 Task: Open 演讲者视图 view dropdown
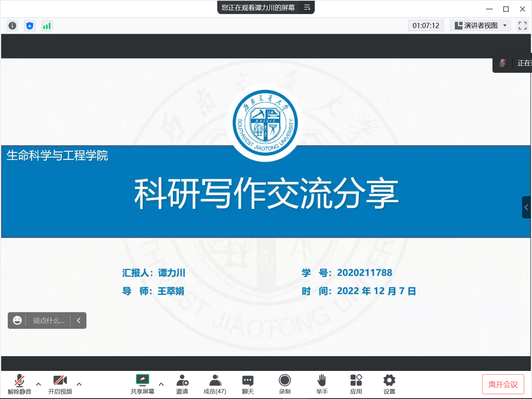click(480, 25)
